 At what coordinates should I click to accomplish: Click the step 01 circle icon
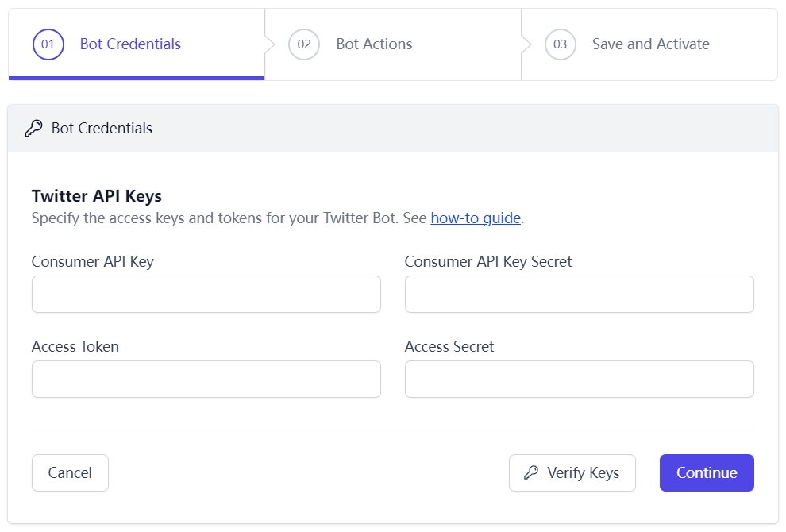(48, 44)
